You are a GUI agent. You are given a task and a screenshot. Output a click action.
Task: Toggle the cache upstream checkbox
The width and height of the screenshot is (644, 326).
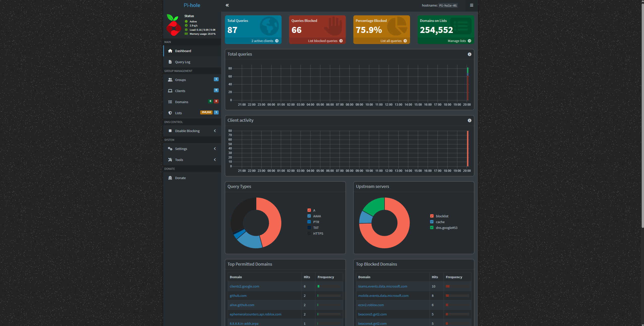pos(432,222)
